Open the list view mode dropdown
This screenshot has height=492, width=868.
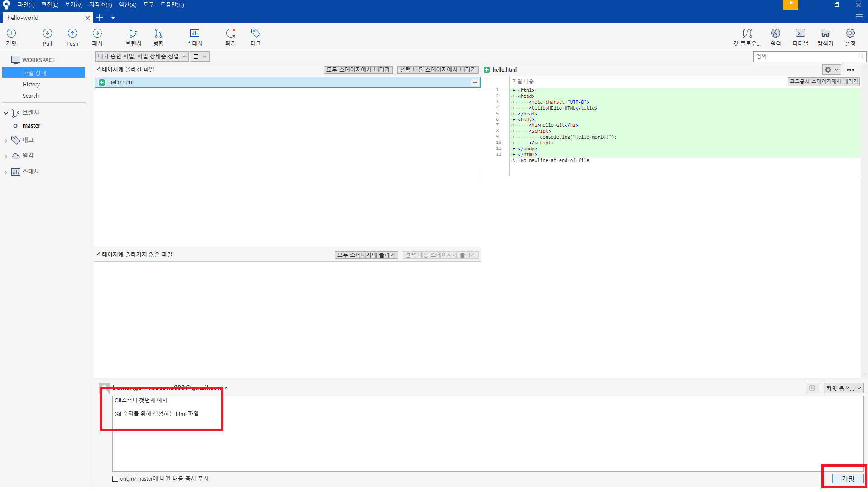click(200, 57)
